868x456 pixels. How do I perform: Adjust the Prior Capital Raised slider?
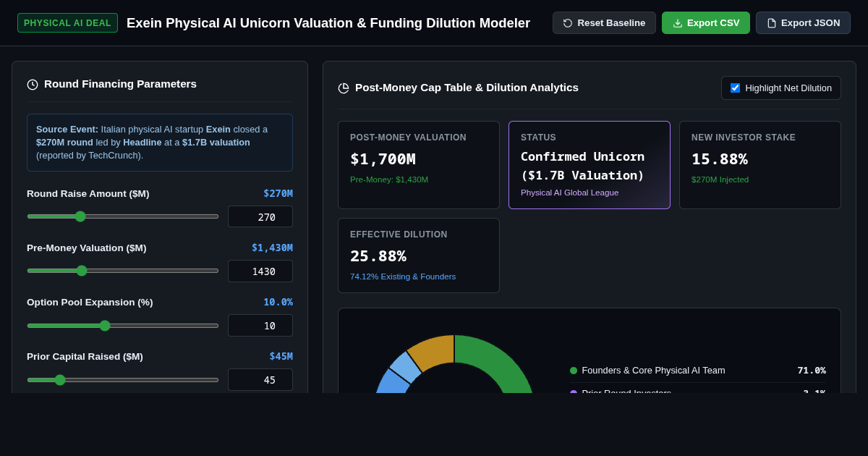pyautogui.click(x=123, y=380)
